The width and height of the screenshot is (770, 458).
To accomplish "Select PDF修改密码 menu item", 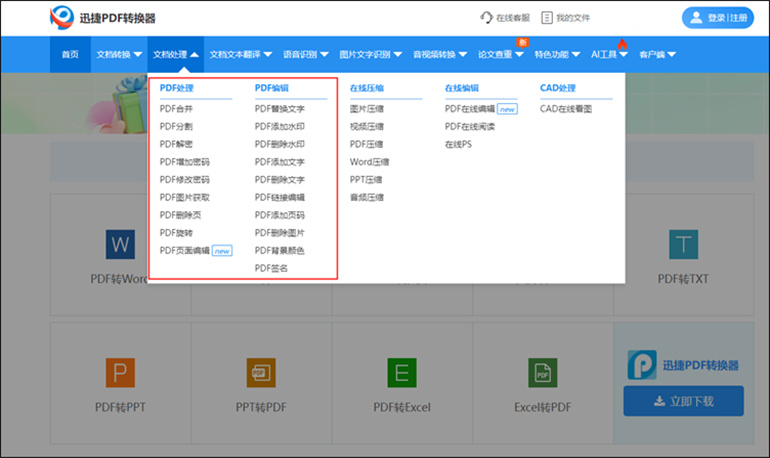I will point(185,180).
